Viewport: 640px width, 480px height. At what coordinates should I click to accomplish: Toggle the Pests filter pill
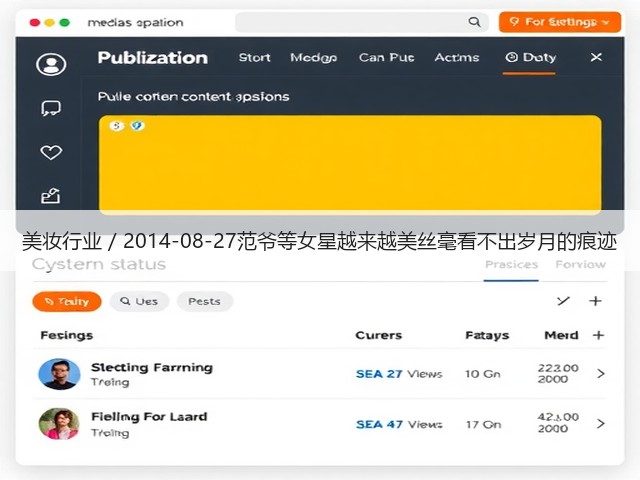[205, 302]
